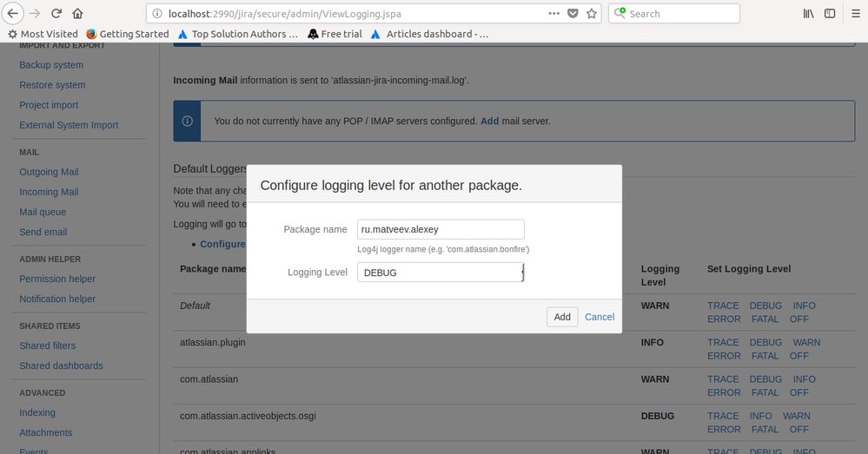Save page to Pocket icon
The width and height of the screenshot is (868, 454).
tap(573, 14)
